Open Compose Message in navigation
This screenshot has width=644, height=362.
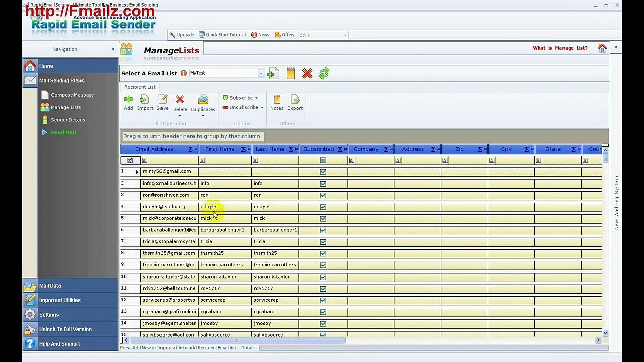[72, 95]
